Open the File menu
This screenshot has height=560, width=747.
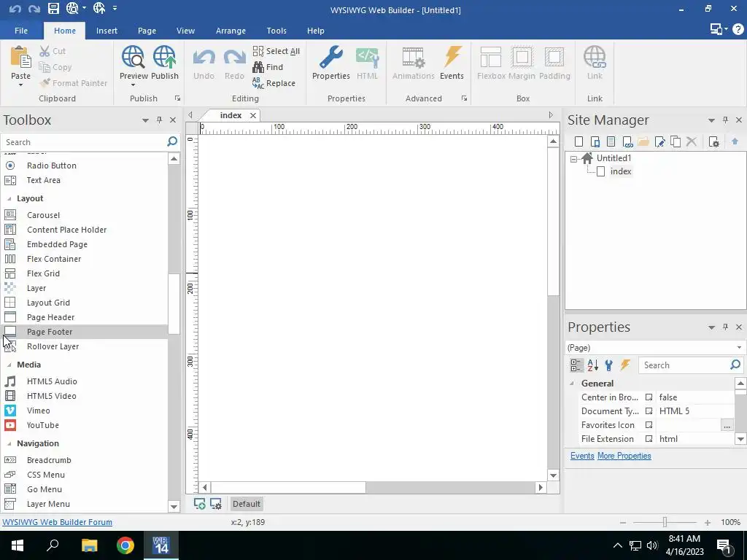[21, 31]
